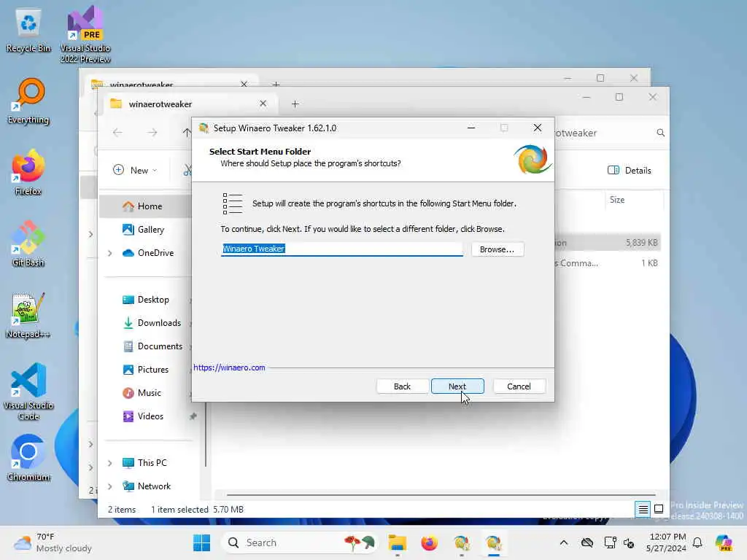Click the Start Menu folder name field
Image resolution: width=747 pixels, height=560 pixels.
point(341,249)
